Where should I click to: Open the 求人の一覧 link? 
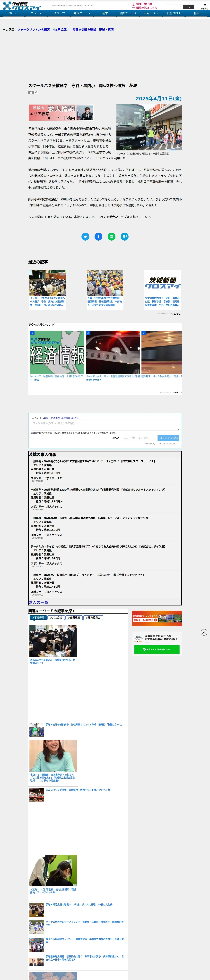[38, 603]
